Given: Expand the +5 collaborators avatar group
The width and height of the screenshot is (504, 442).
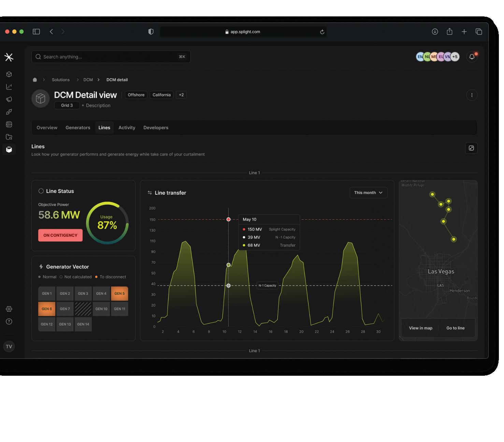Looking at the screenshot, I should coord(455,57).
